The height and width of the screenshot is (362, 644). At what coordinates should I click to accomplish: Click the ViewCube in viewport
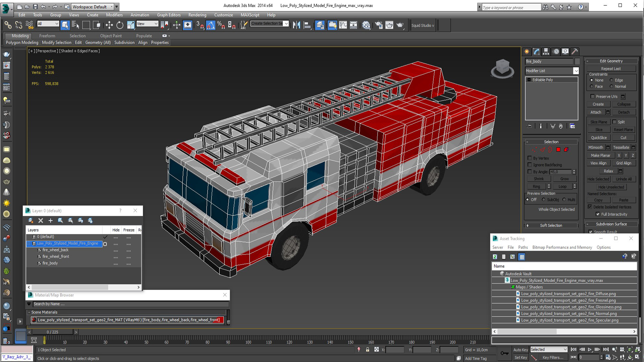click(502, 68)
